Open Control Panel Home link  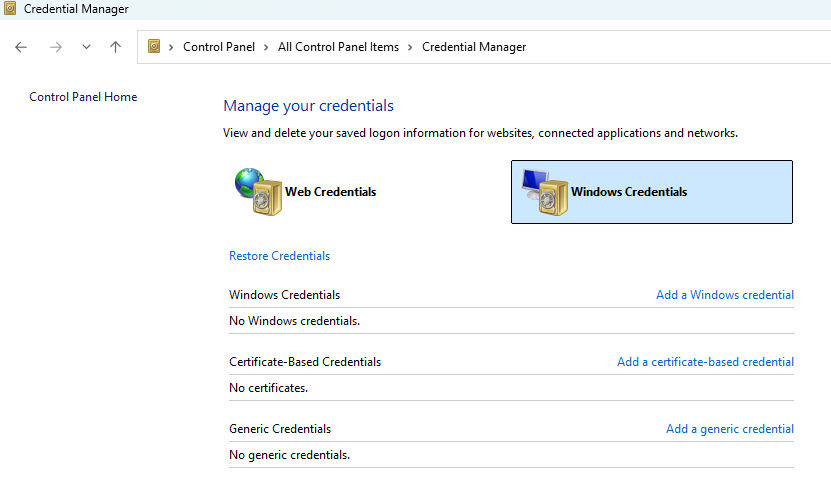tap(83, 96)
